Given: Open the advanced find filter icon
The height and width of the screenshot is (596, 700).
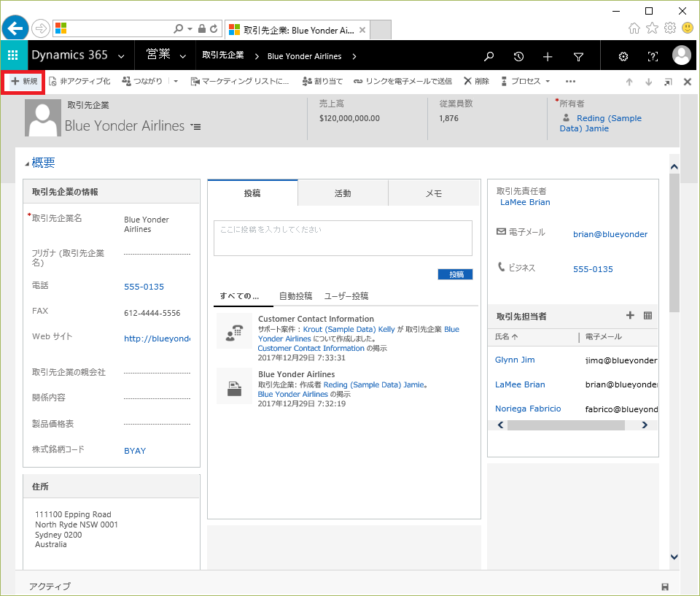Looking at the screenshot, I should point(578,56).
